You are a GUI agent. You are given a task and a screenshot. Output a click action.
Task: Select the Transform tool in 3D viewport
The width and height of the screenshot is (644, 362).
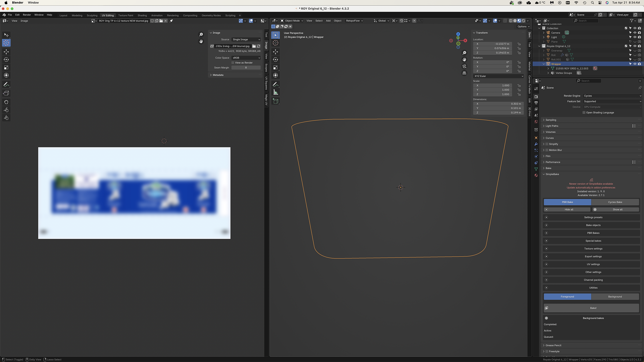pos(276,75)
